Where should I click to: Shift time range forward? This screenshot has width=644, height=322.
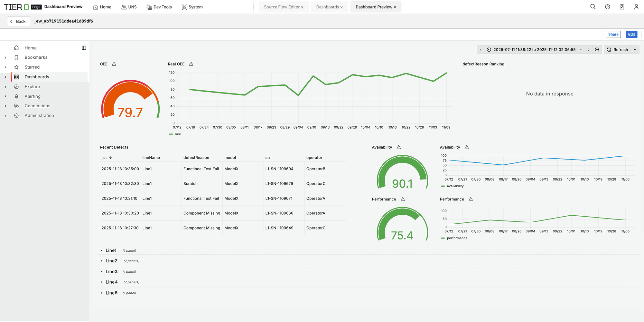click(x=589, y=50)
